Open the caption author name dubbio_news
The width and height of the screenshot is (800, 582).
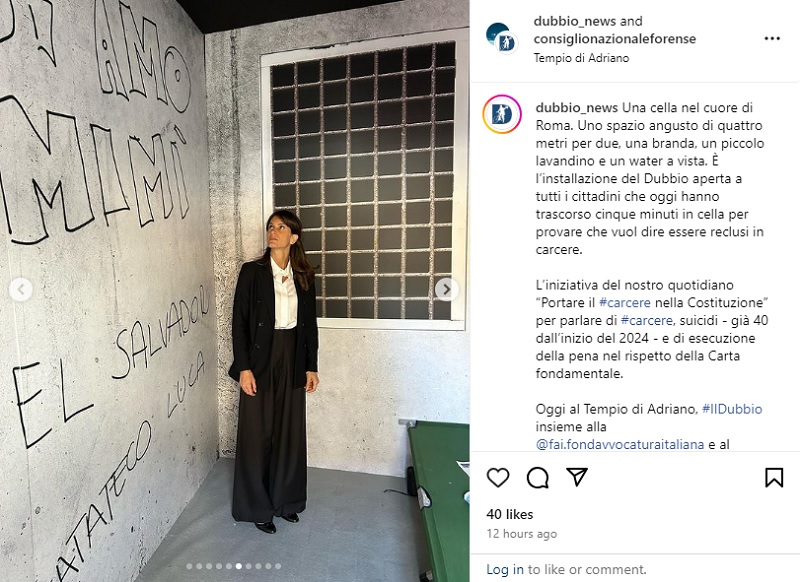577,108
